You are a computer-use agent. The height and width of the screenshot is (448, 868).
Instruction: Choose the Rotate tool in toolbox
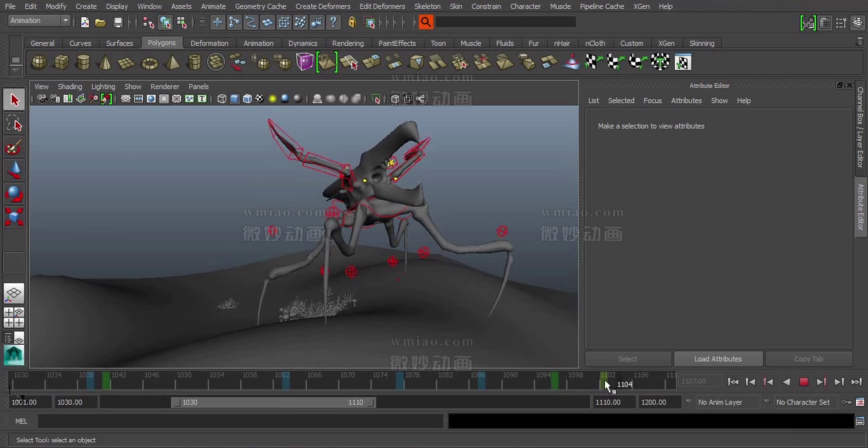(x=14, y=194)
